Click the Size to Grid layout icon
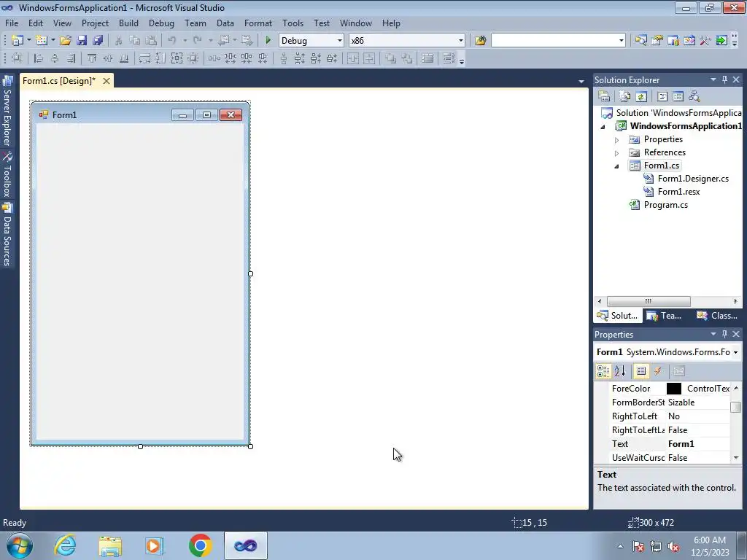 [x=193, y=58]
